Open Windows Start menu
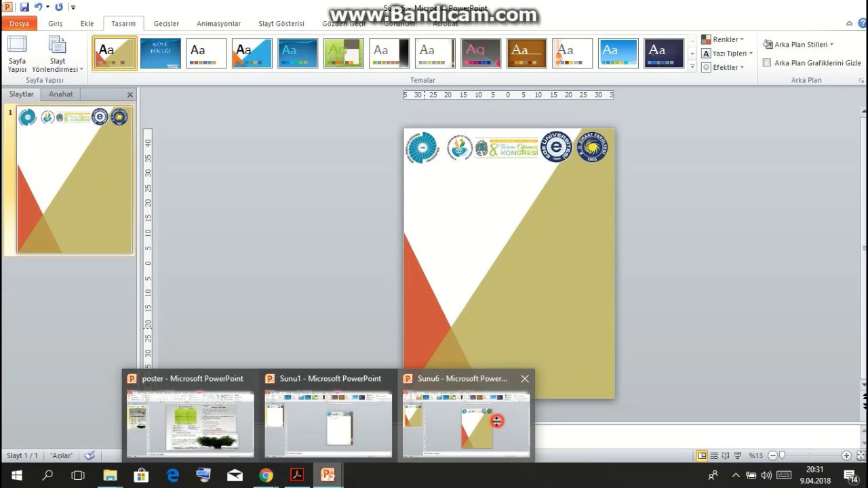868x488 pixels. (x=16, y=475)
